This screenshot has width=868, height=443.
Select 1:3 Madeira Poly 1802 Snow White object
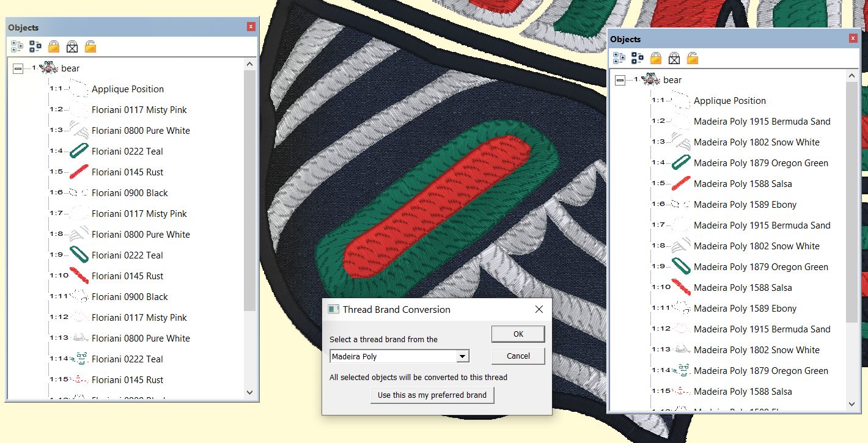[x=756, y=142]
